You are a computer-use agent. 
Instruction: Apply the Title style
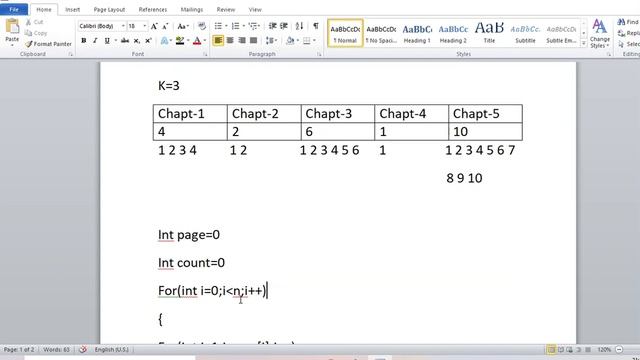[x=489, y=33]
